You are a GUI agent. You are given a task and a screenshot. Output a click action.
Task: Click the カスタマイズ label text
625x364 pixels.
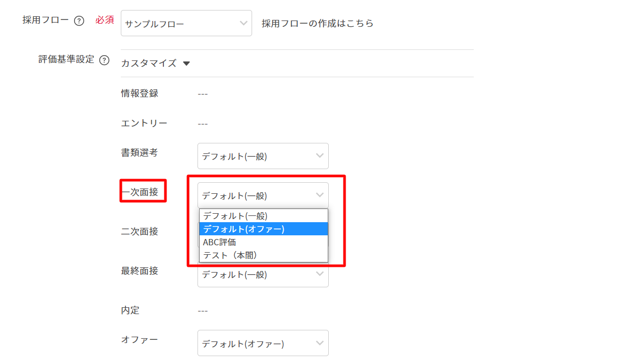click(149, 64)
